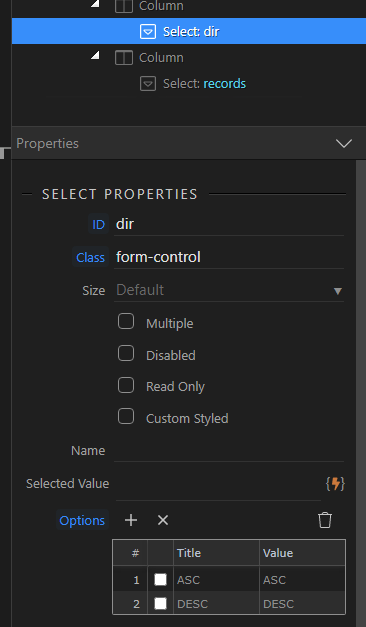Screen dimensions: 366x627
Task: Click the Column icon above Select: records
Action: click(x=124, y=58)
